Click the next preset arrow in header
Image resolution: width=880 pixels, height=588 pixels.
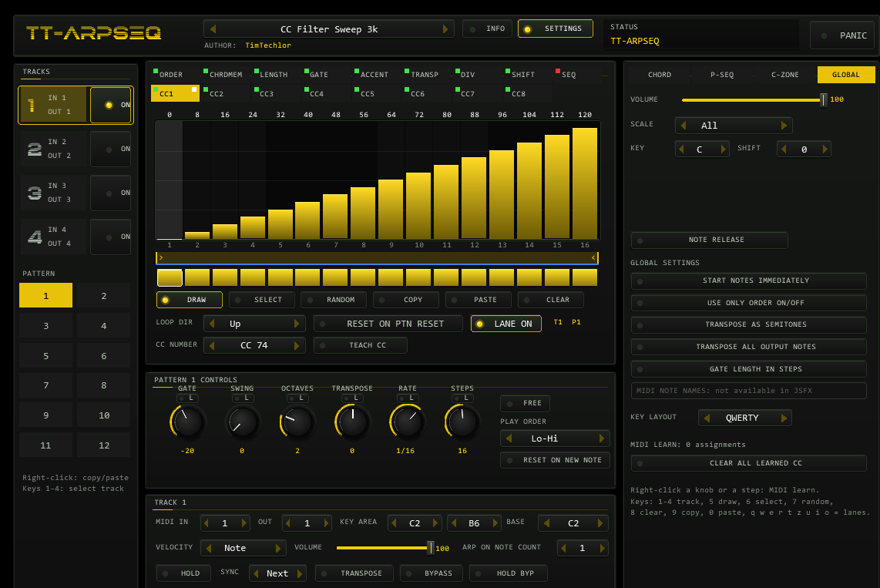pos(445,29)
